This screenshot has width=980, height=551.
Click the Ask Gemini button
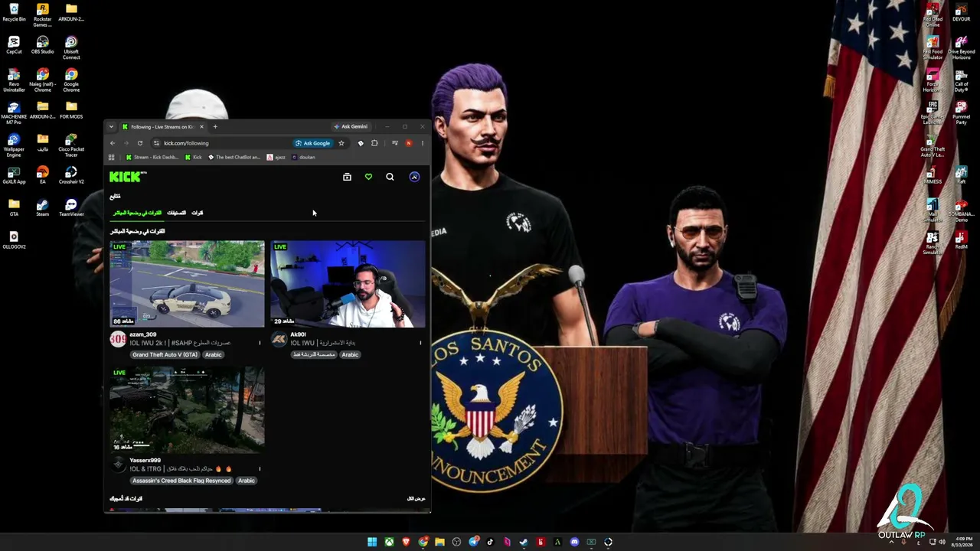coord(351,127)
